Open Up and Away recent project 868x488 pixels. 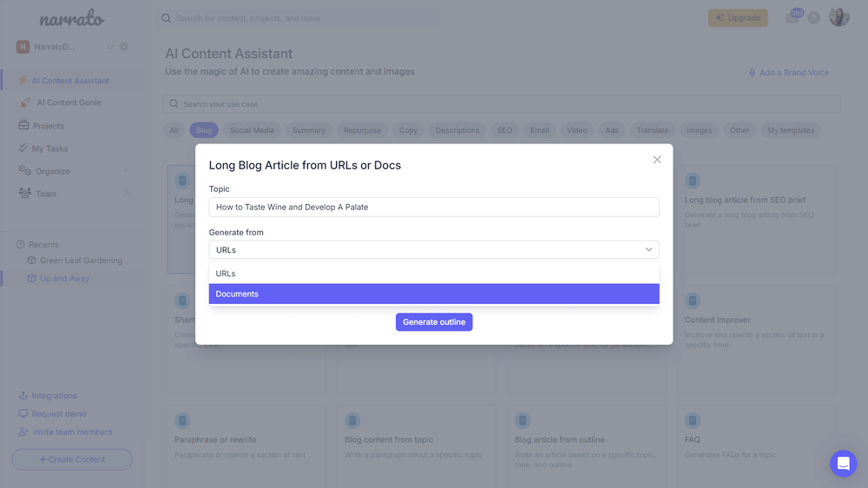(64, 279)
